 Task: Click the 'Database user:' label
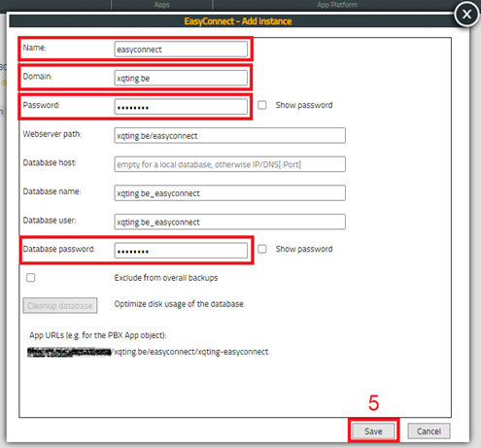[50, 221]
